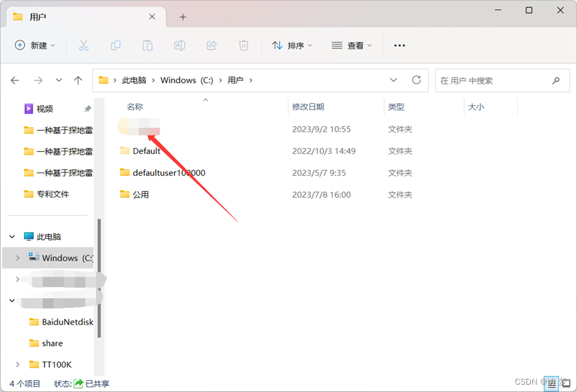The width and height of the screenshot is (577, 392).
Task: Click the Up one level arrow
Action: (78, 80)
